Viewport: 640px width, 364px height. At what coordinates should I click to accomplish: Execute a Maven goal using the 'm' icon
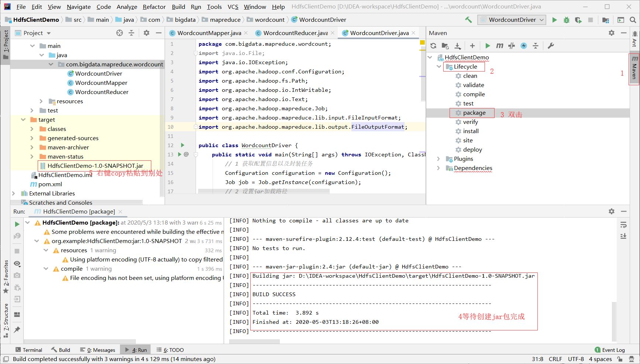pyautogui.click(x=499, y=46)
